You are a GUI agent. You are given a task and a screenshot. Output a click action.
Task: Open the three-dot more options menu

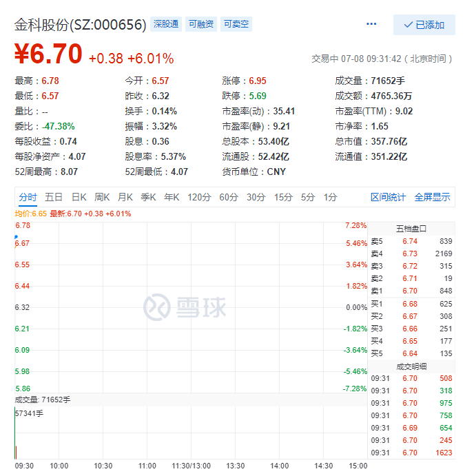click(371, 24)
